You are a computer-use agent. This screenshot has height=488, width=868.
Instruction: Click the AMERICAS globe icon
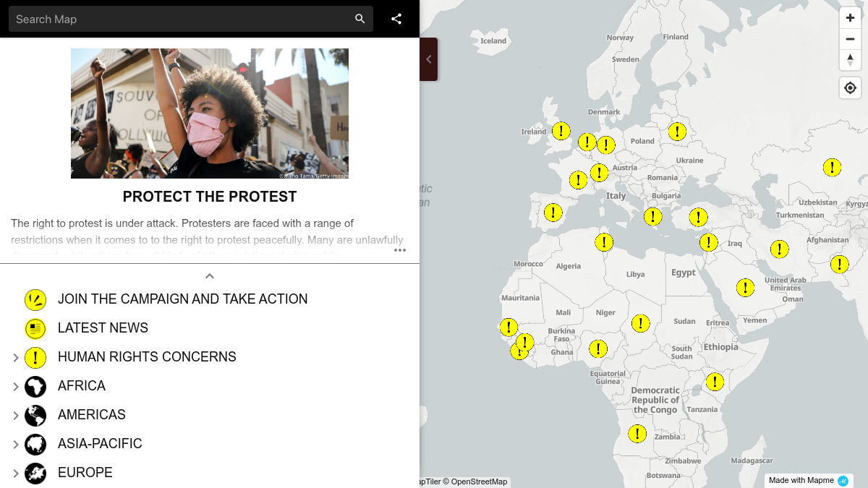[35, 415]
